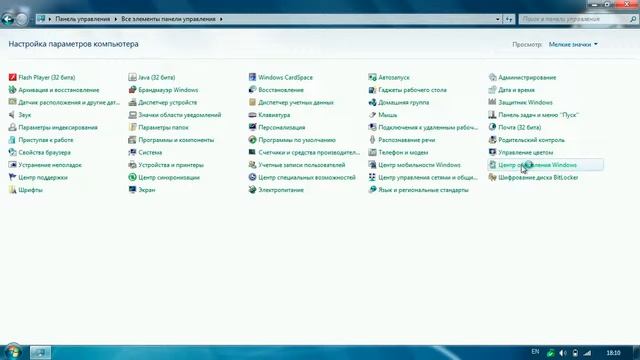Click the Back navigation button
The width and height of the screenshot is (640, 360).
point(7,19)
